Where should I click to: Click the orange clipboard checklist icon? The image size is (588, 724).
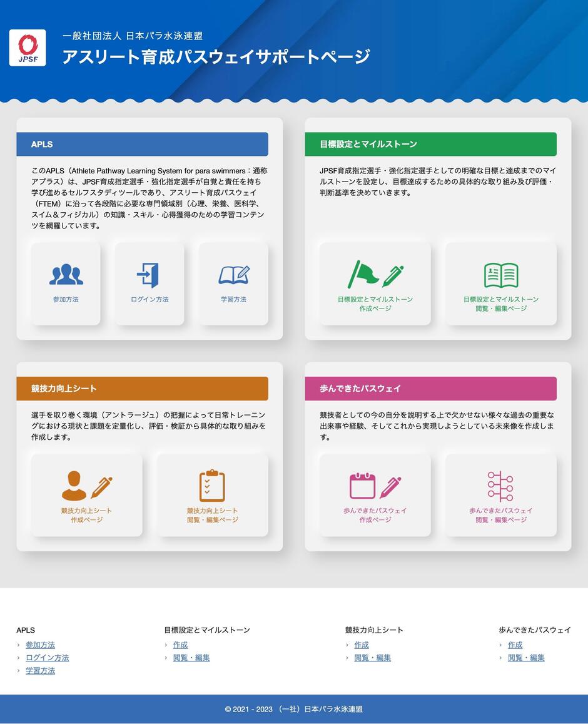click(x=212, y=486)
